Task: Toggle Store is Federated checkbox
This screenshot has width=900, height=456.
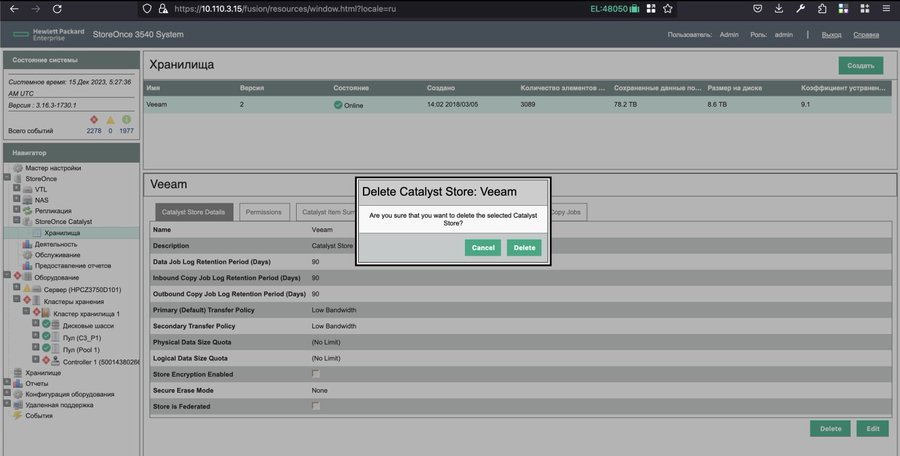Action: pos(316,406)
